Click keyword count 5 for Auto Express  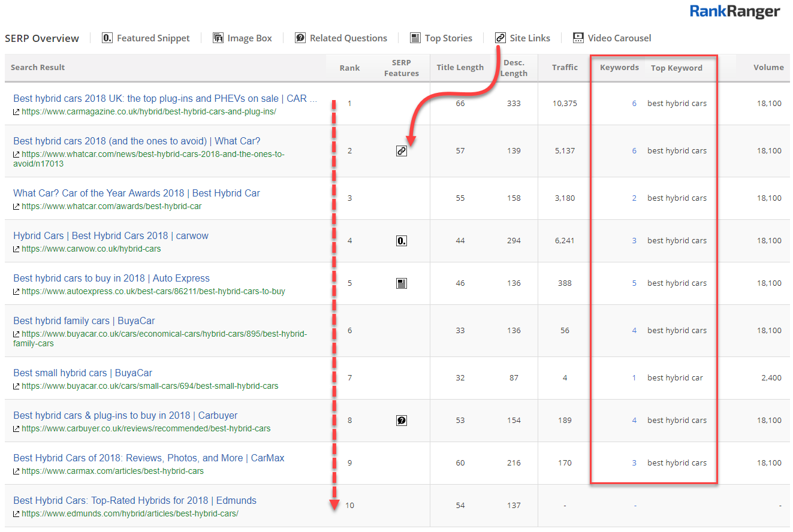pos(634,283)
